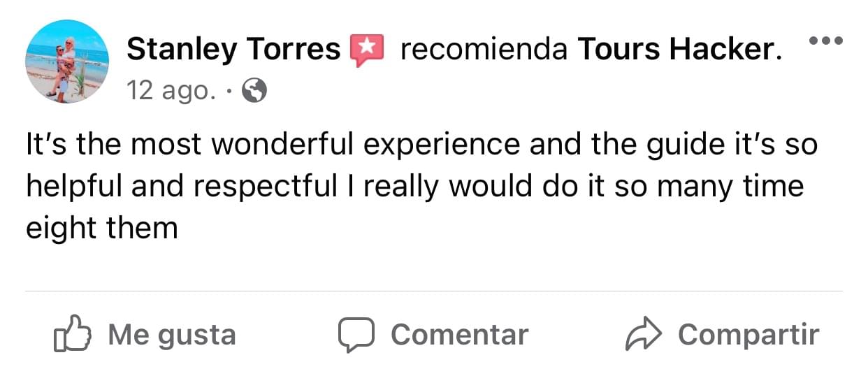Tap the "Me gusta" label
868x369 pixels.
coord(171,335)
